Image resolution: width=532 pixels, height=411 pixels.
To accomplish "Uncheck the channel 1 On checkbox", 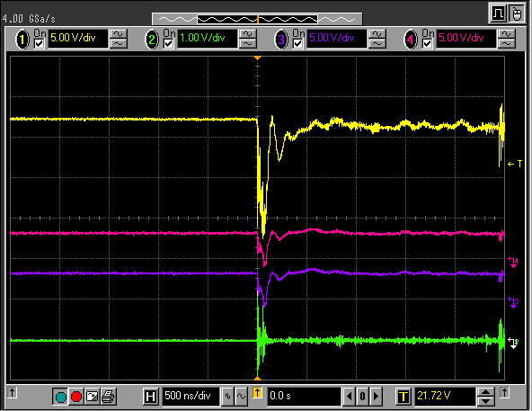I will 39,44.
